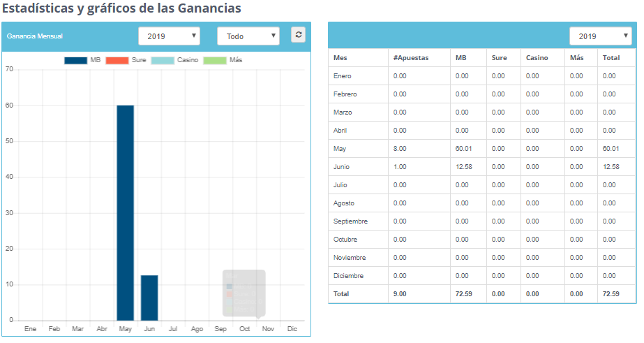
Task: Select the Marzo row label
Action: pos(343,112)
